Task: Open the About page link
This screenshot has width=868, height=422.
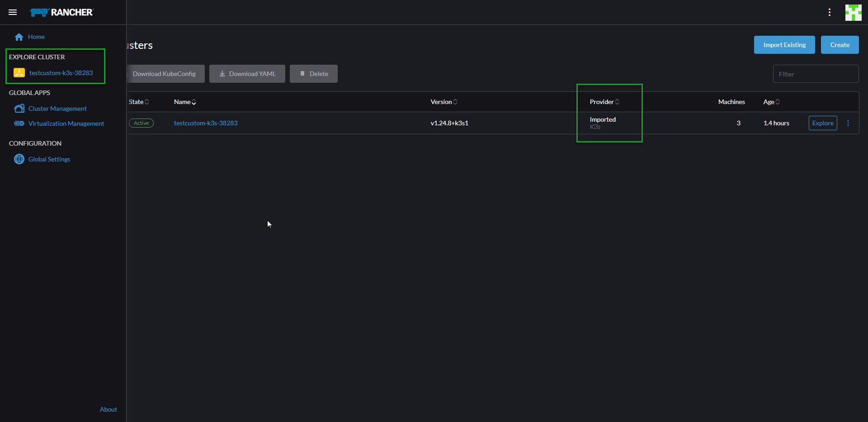Action: 108,409
